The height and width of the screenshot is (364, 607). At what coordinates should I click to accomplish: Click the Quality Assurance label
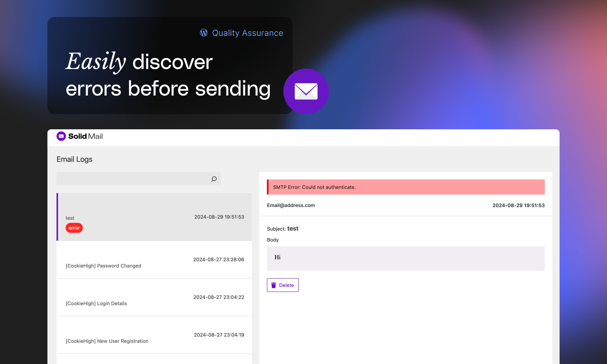coord(247,33)
